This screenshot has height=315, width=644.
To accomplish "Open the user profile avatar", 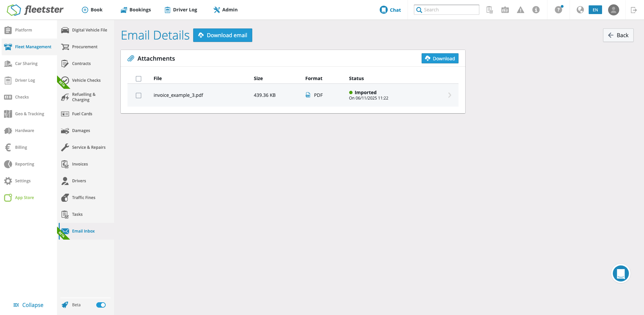I will [x=613, y=10].
